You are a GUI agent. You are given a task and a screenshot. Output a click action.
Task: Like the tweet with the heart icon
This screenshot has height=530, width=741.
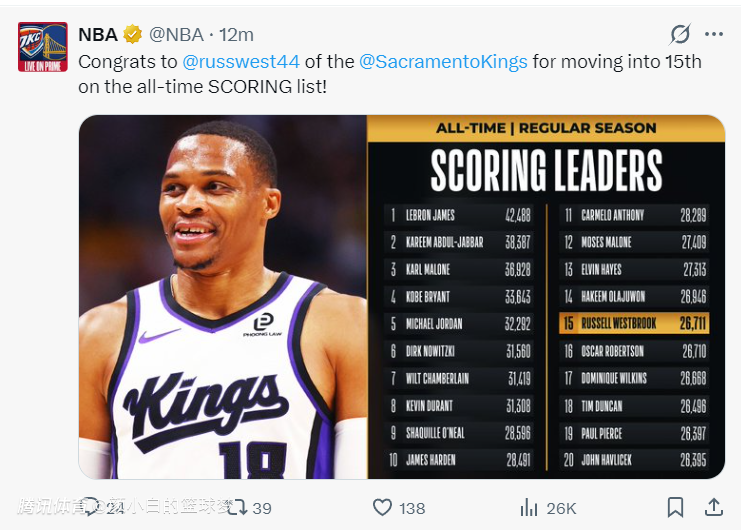click(382, 508)
